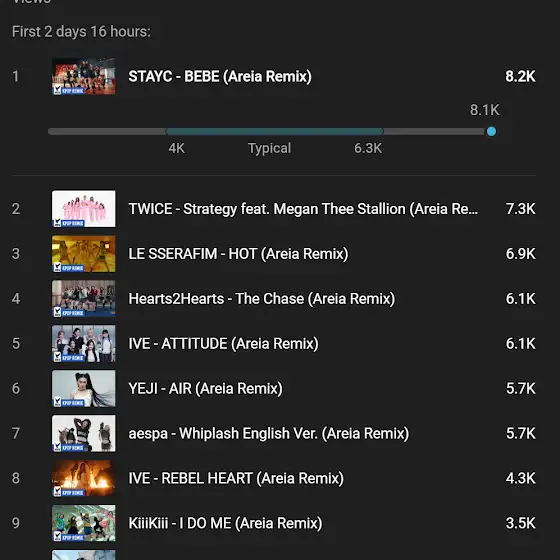Click TWICE Strategy video thumbnail
Image resolution: width=560 pixels, height=560 pixels.
(84, 209)
